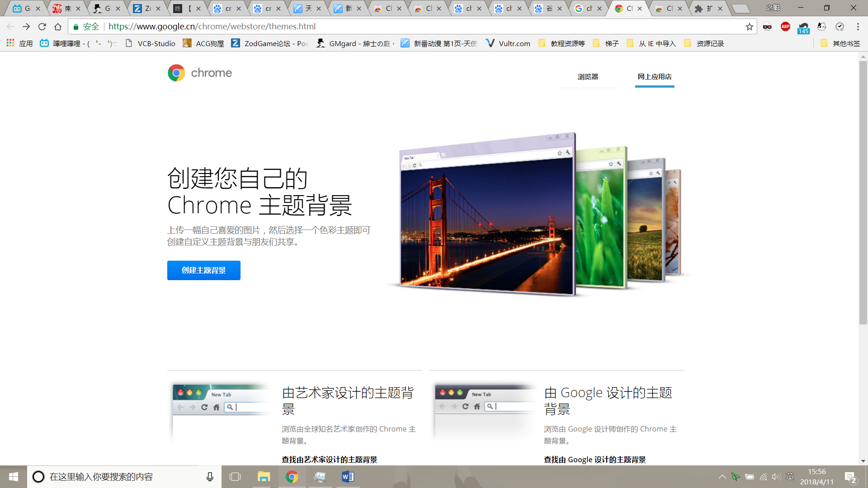This screenshot has width=868, height=488.
Task: Expand the 资源记录 bookmark folder
Action: pyautogui.click(x=704, y=43)
